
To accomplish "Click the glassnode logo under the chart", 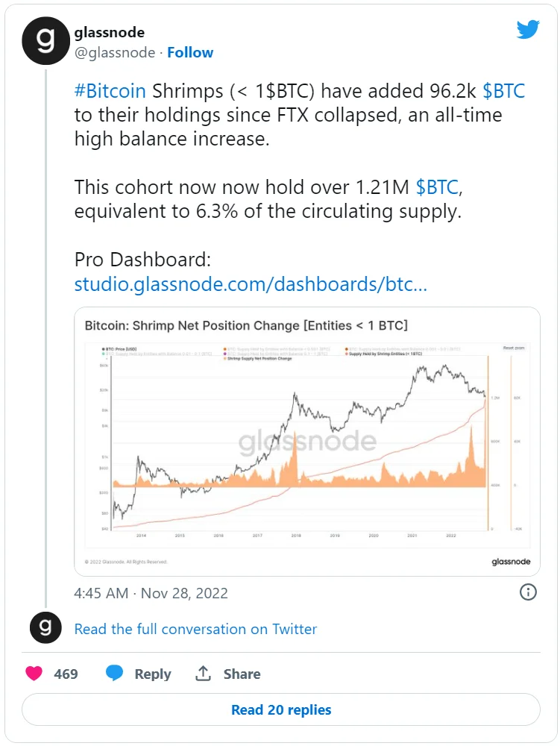I will tap(511, 561).
